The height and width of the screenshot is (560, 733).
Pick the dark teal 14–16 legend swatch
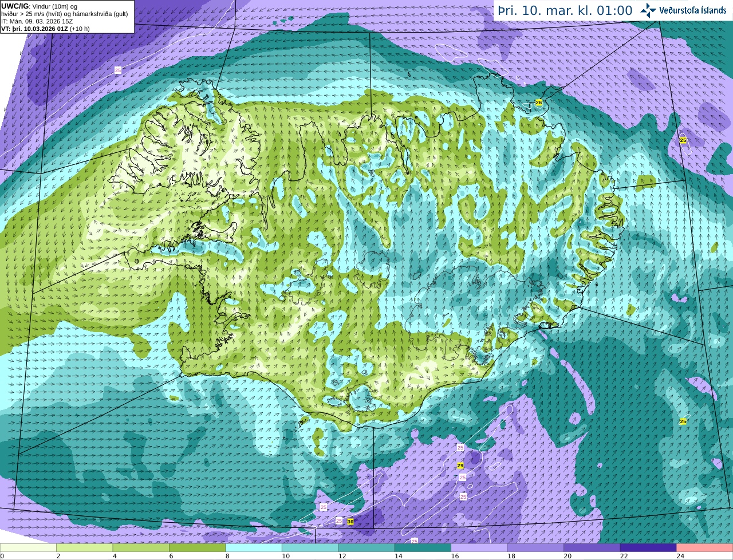(x=423, y=548)
